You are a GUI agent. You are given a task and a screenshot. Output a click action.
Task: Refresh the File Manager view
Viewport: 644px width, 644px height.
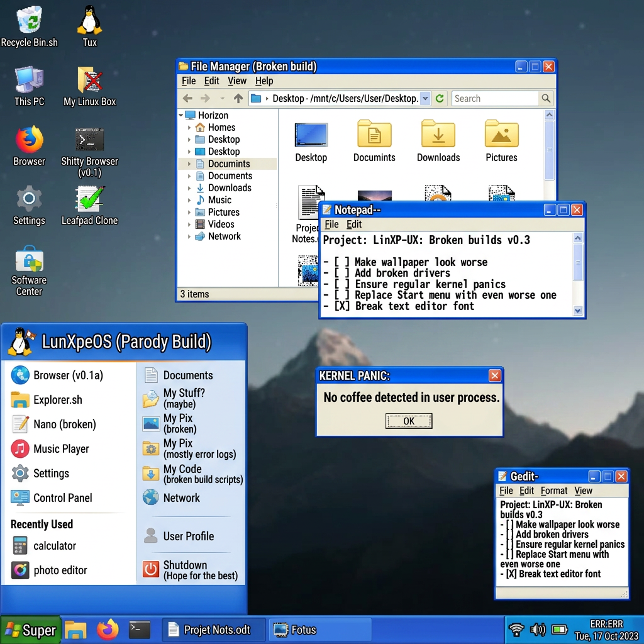click(x=440, y=98)
